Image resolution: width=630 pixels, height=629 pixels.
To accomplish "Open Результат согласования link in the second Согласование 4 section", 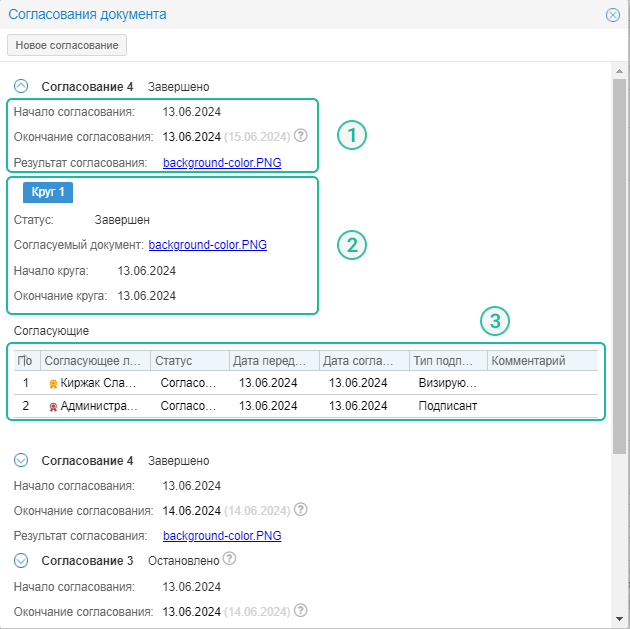I will (x=222, y=536).
